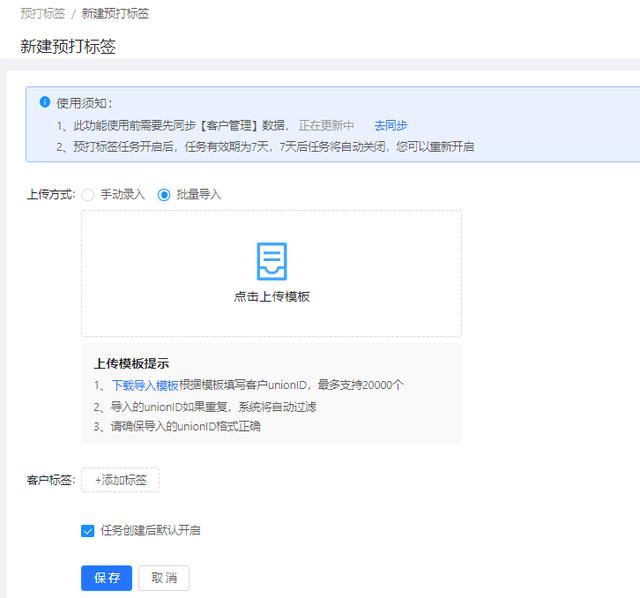Click the 保存 button
640x598 pixels.
pos(107,578)
